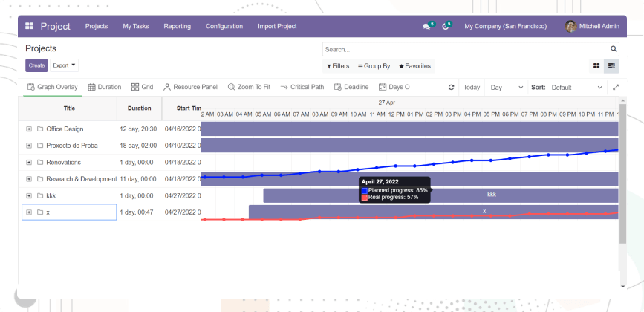Open the Reporting menu
The width and height of the screenshot is (644, 312).
click(177, 26)
